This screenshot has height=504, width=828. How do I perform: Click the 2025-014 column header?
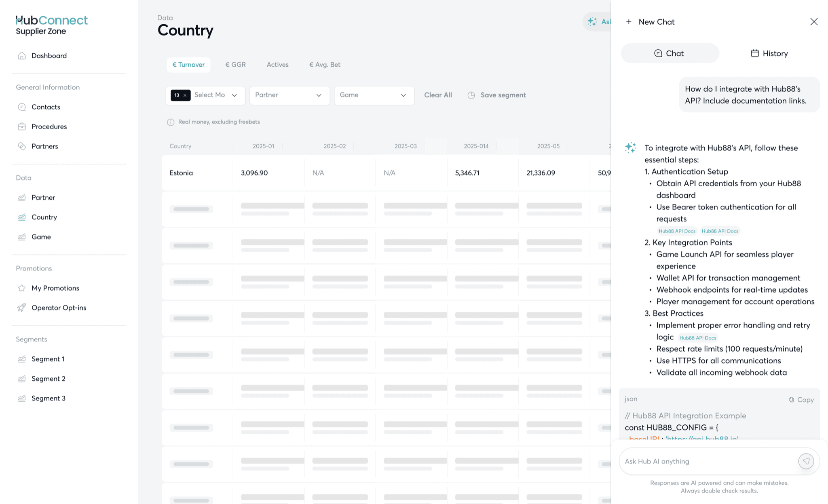[x=476, y=146]
